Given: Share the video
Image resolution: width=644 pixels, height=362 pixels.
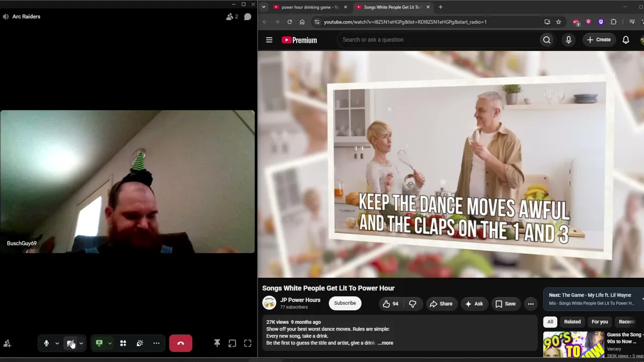Looking at the screenshot, I should (x=441, y=304).
